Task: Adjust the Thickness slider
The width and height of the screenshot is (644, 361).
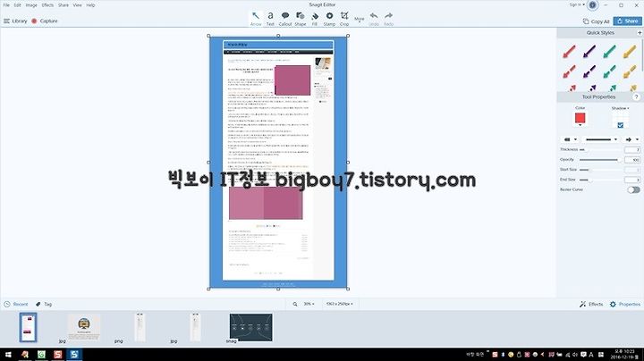Action: point(600,150)
